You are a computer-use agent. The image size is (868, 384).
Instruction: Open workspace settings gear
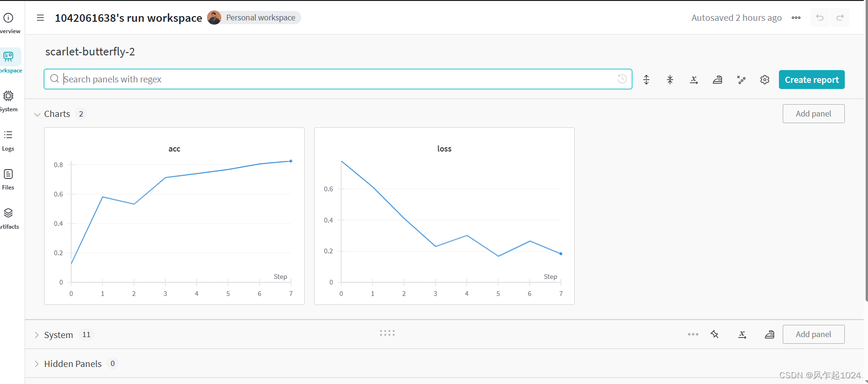pos(765,80)
